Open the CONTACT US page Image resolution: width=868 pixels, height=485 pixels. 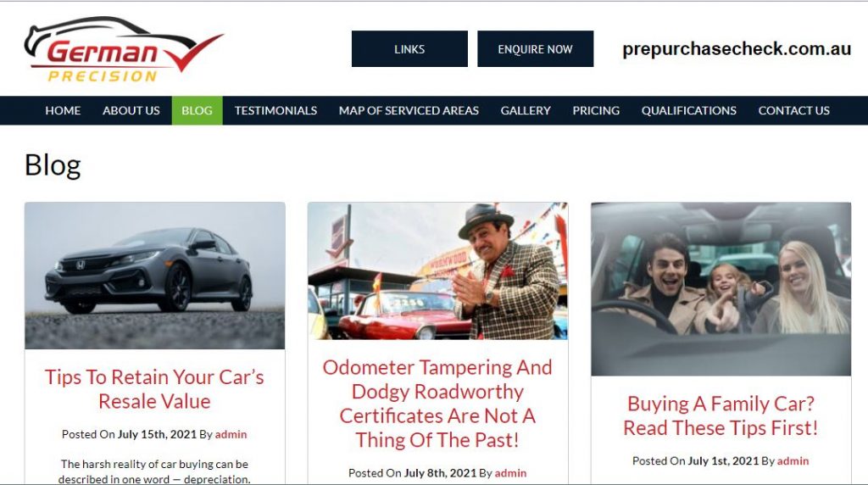793,110
